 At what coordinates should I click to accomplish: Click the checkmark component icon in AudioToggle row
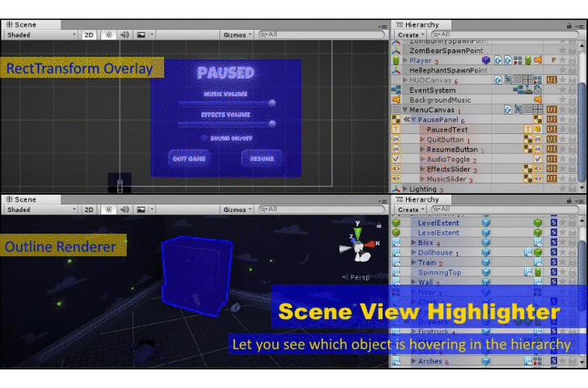click(x=538, y=159)
